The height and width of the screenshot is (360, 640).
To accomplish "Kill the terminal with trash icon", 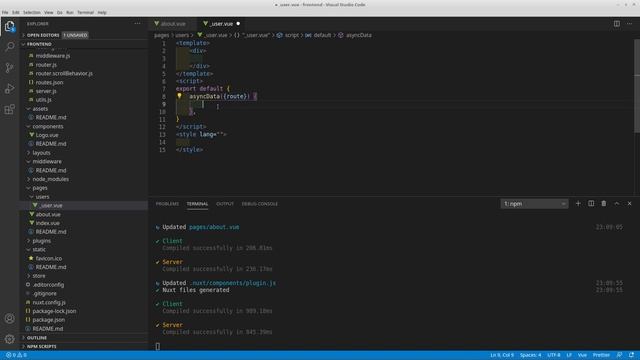I will point(604,203).
